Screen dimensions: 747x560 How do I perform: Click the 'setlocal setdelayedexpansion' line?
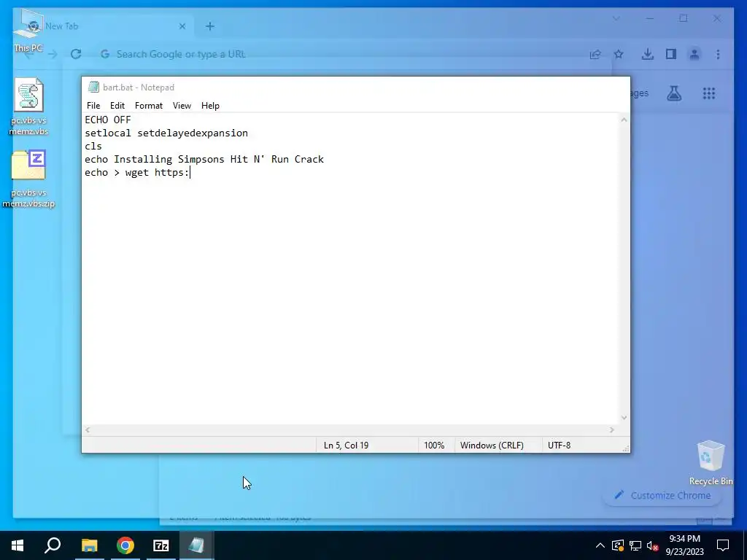166,133
